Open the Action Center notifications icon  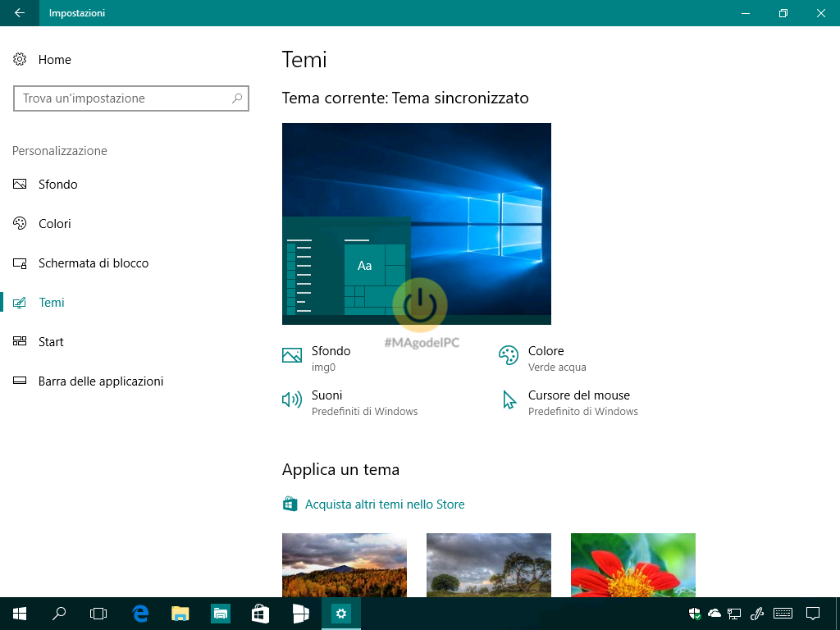pos(813,614)
